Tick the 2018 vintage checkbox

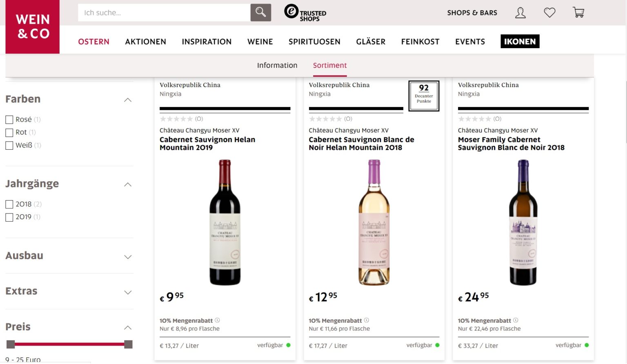[x=9, y=204]
